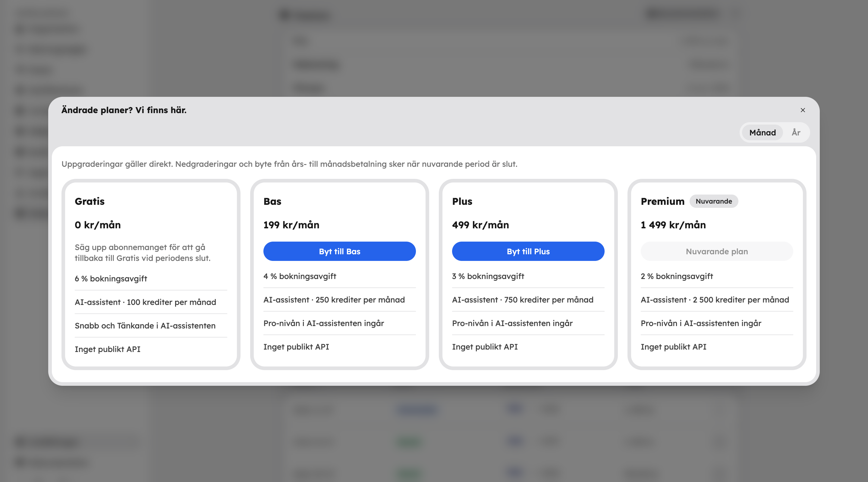The image size is (868, 482).
Task: Click the Ändrade planer? dialog title
Action: click(124, 110)
